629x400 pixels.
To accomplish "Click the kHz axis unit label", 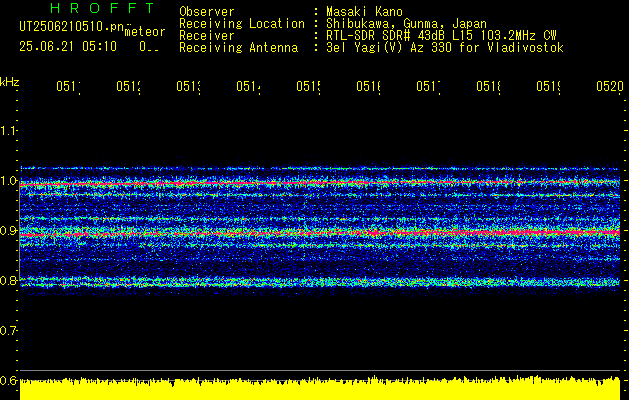I will [x=10, y=82].
